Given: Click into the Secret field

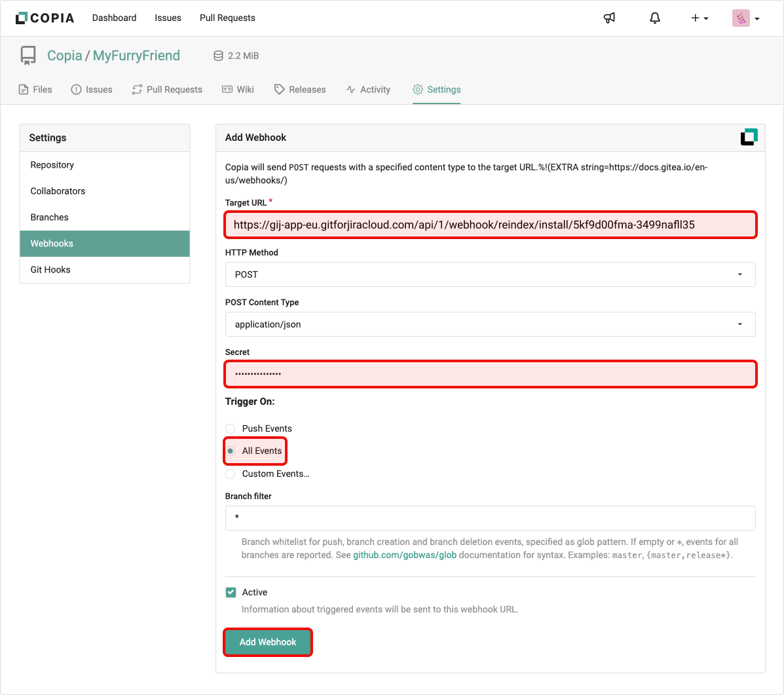Looking at the screenshot, I should point(490,374).
